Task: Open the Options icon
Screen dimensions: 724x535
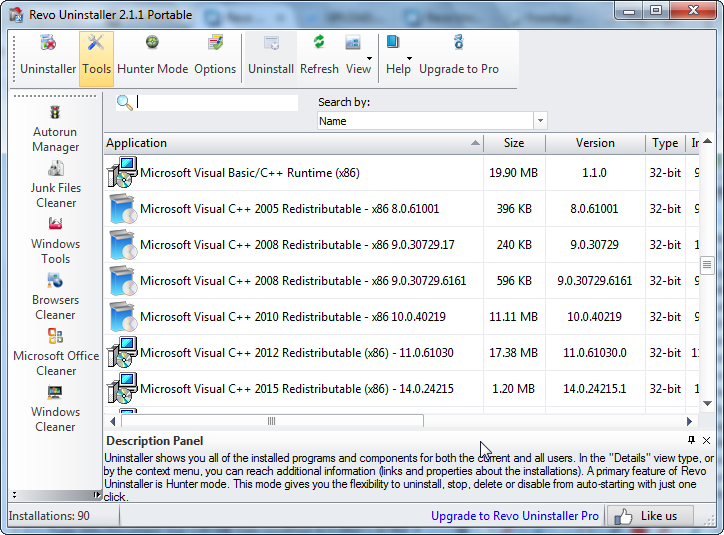Action: [215, 42]
